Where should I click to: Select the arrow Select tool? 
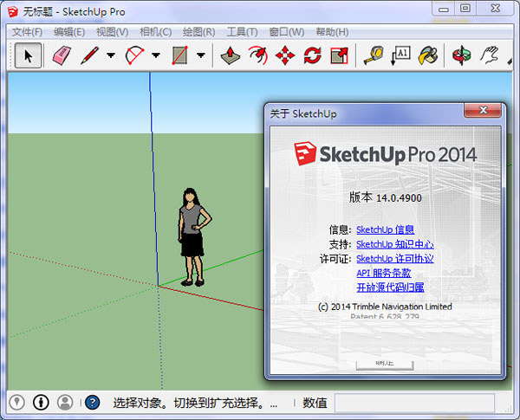point(28,55)
